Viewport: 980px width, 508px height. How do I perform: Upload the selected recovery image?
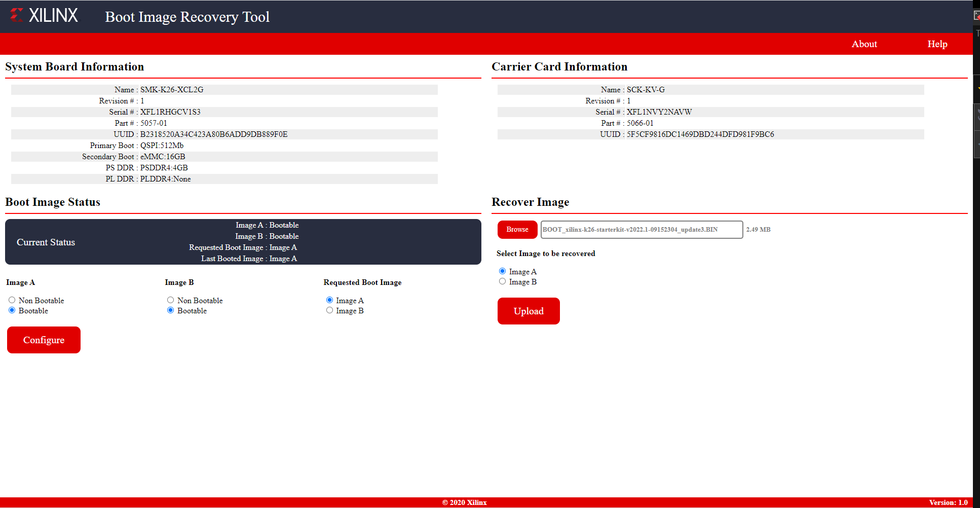point(528,311)
